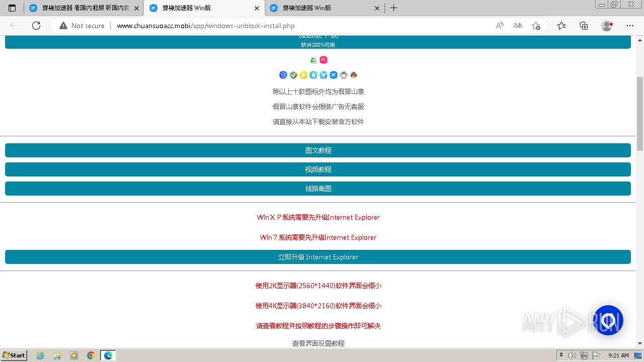
Task: Open the Read aloud tool
Action: pyautogui.click(x=500, y=26)
